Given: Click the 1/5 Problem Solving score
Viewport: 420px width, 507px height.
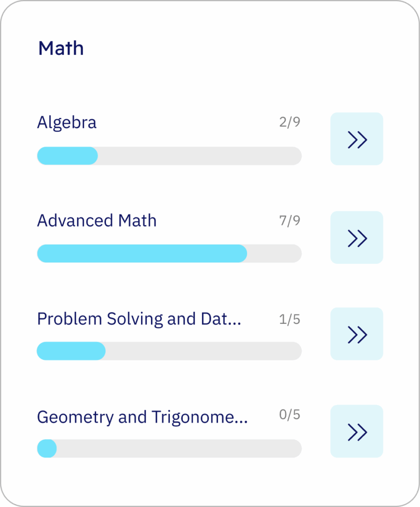Looking at the screenshot, I should pyautogui.click(x=289, y=319).
